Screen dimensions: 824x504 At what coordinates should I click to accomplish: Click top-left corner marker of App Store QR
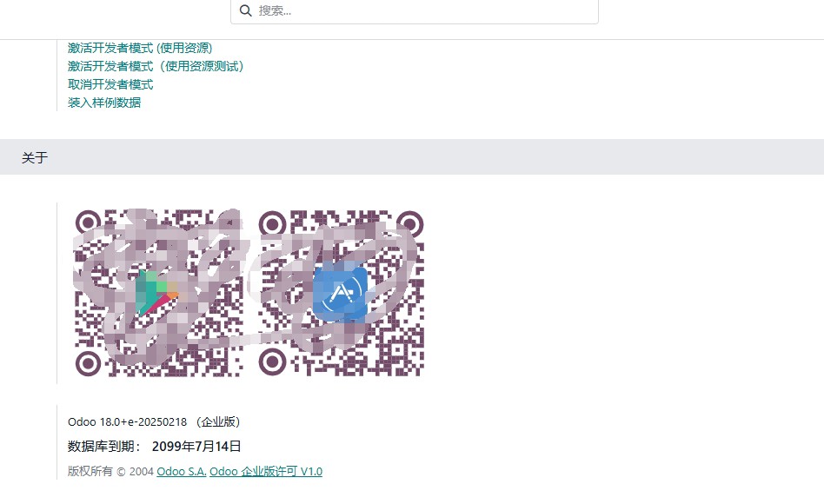coord(272,224)
